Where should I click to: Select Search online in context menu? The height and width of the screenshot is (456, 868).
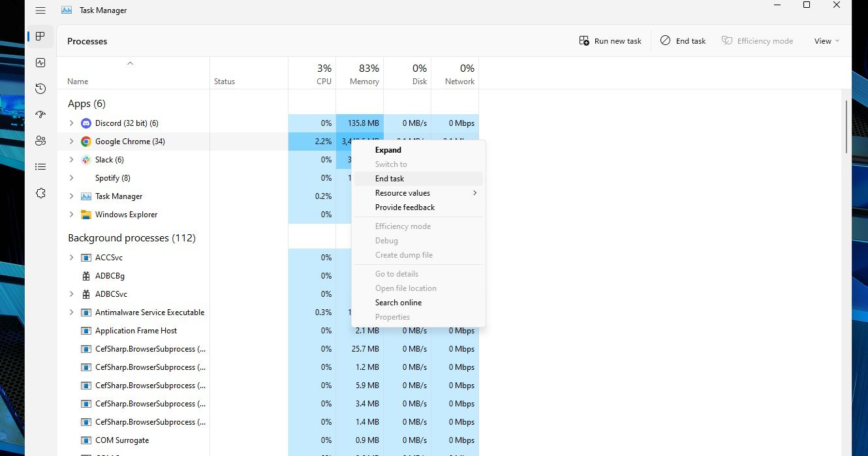point(398,303)
